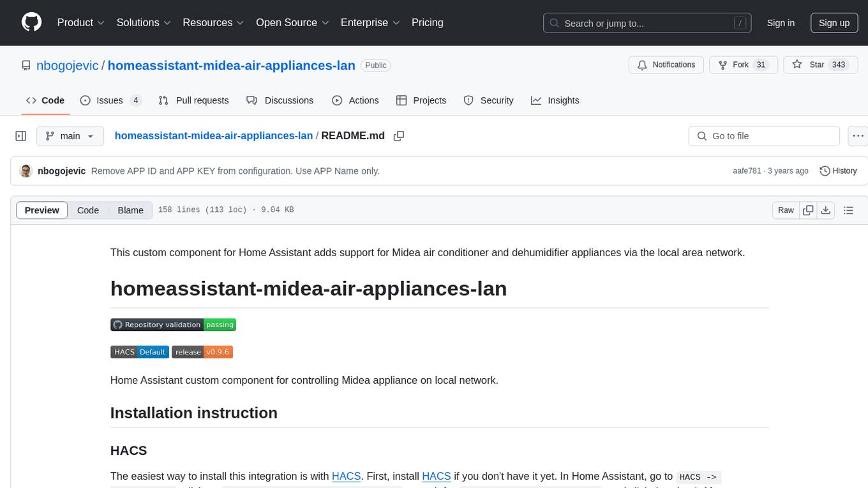Open the Pricing page
868x488 pixels.
coord(428,22)
